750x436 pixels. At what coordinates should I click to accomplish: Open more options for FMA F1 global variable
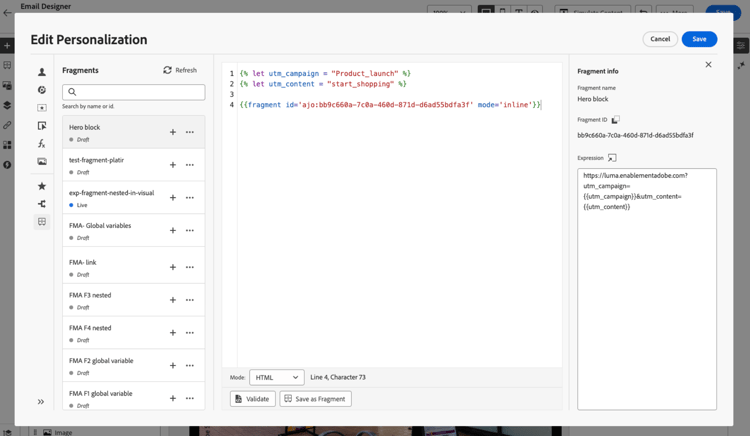click(x=190, y=398)
